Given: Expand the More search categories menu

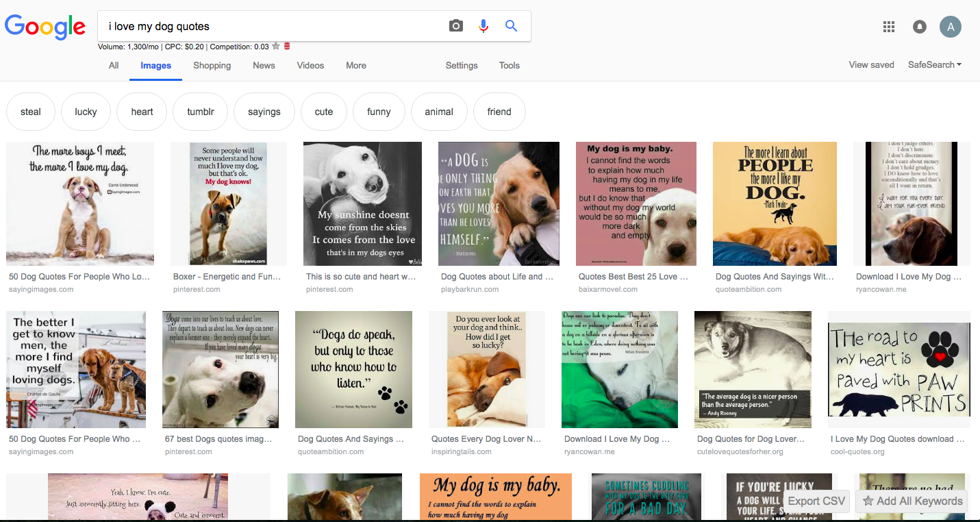Looking at the screenshot, I should pyautogui.click(x=355, y=66).
